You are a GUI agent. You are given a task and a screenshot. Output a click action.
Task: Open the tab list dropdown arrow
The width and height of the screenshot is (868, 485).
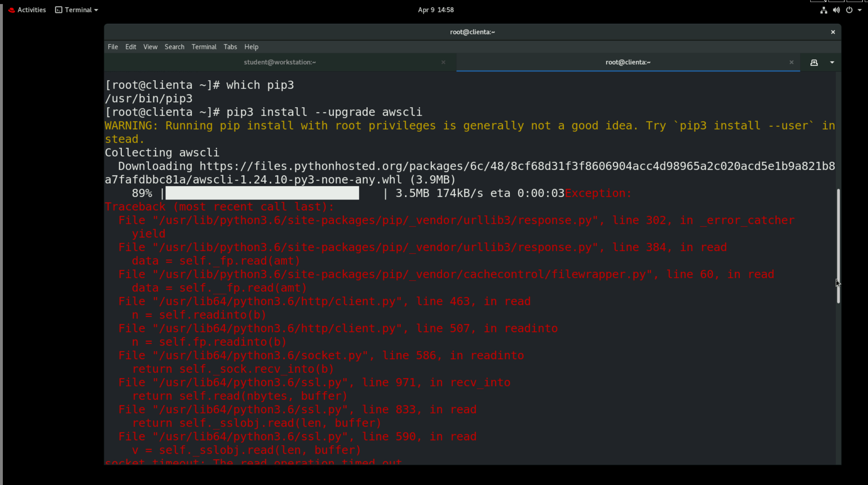[x=832, y=62]
